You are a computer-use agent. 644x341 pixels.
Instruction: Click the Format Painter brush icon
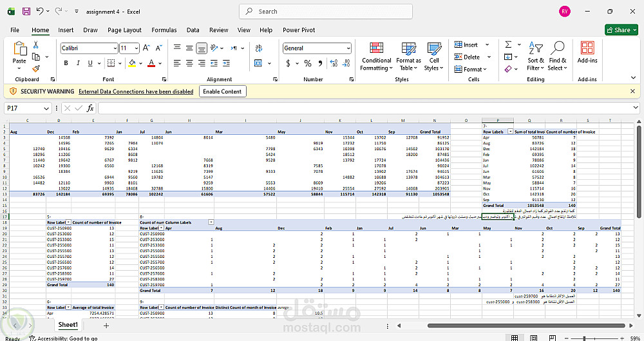pyautogui.click(x=36, y=68)
